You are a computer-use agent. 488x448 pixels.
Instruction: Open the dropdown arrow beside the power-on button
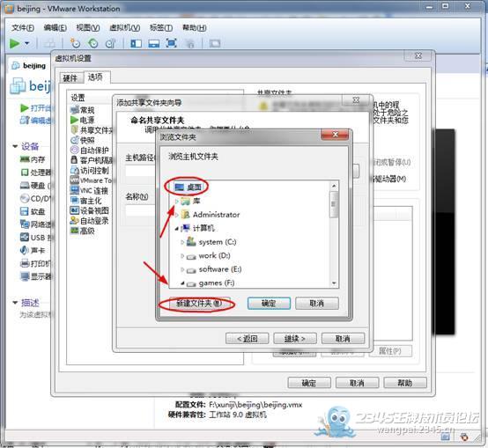coord(27,43)
